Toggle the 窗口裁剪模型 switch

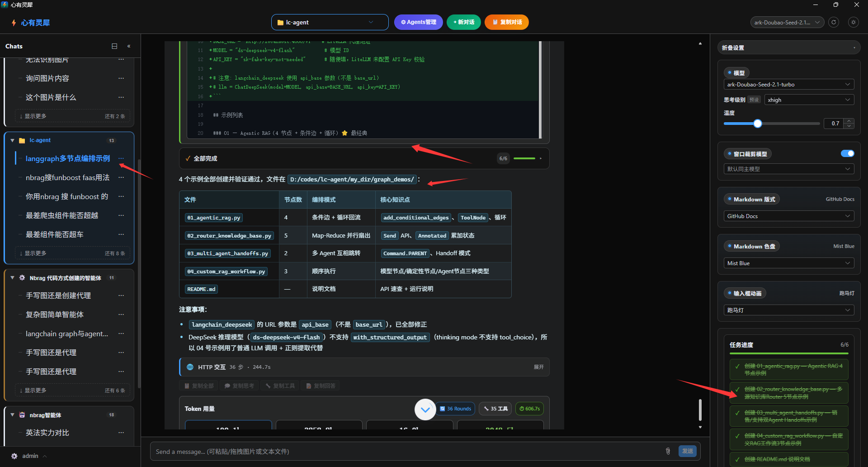pos(847,154)
